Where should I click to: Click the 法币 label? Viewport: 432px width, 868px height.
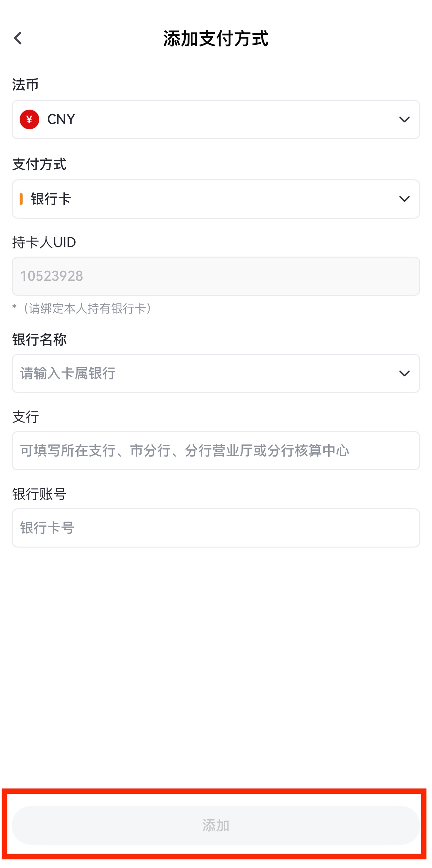(26, 84)
